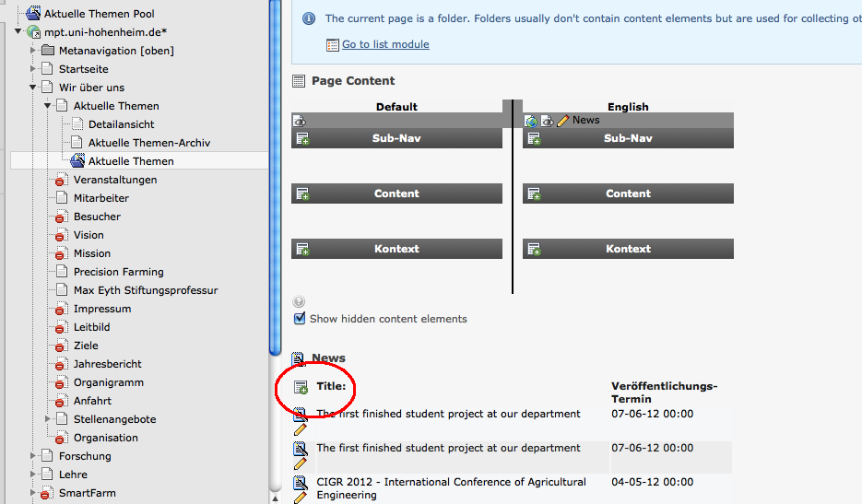This screenshot has height=504, width=862.
Task: Click the globe icon in the English column
Action: point(531,121)
